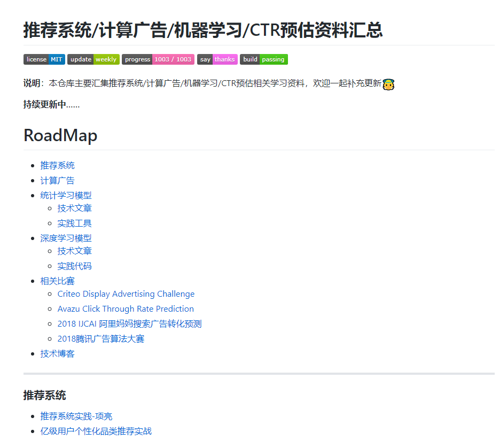Image resolution: width=499 pixels, height=448 pixels.
Task: Open the 深度学习模型 link
Action: tap(66, 238)
